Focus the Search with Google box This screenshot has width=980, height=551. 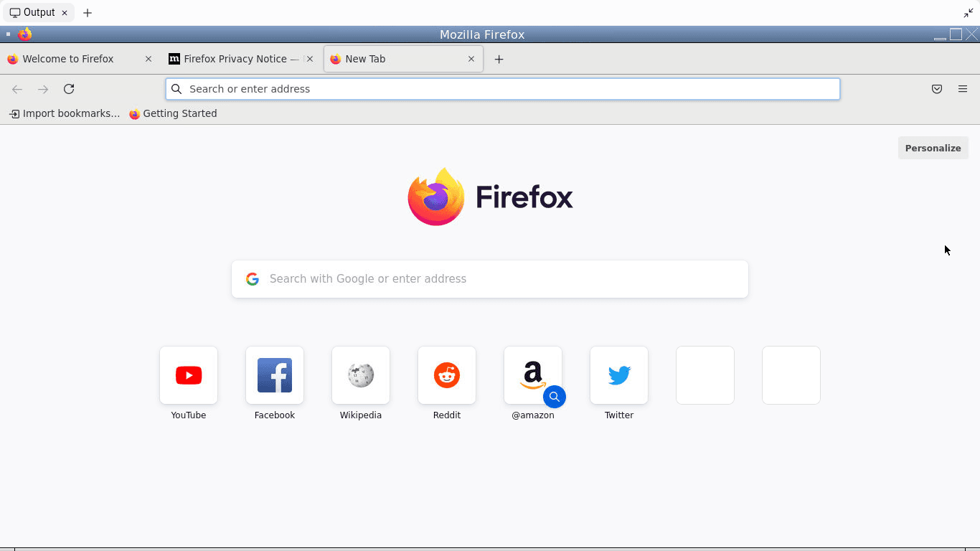pyautogui.click(x=490, y=279)
